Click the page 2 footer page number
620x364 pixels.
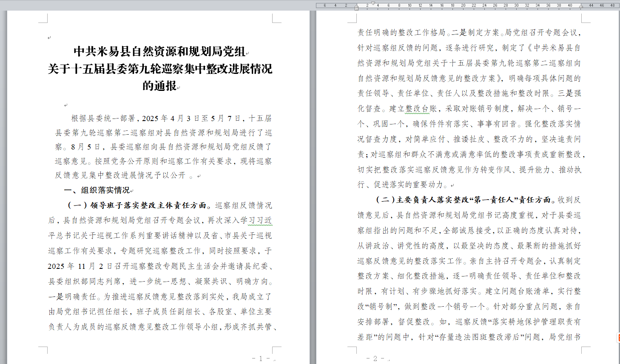[375, 358]
